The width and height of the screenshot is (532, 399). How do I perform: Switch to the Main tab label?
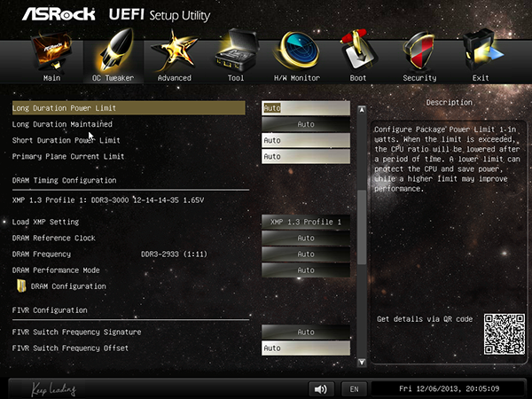[x=52, y=78]
